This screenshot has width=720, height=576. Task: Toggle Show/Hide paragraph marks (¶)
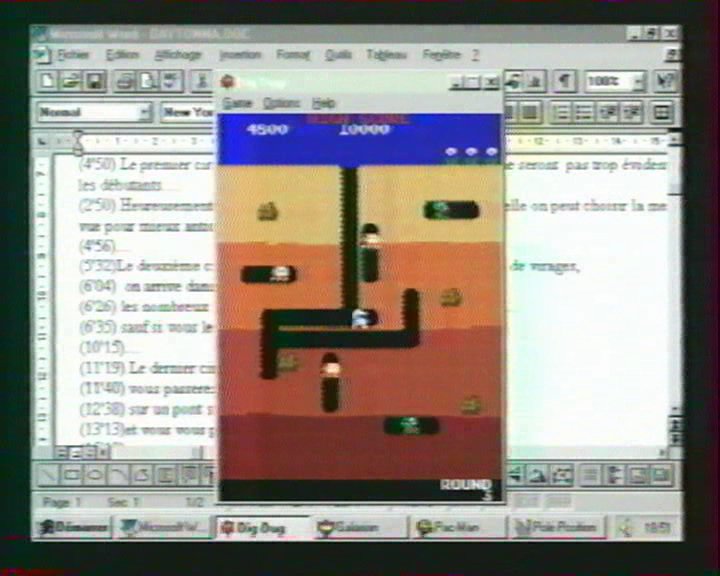[x=565, y=81]
